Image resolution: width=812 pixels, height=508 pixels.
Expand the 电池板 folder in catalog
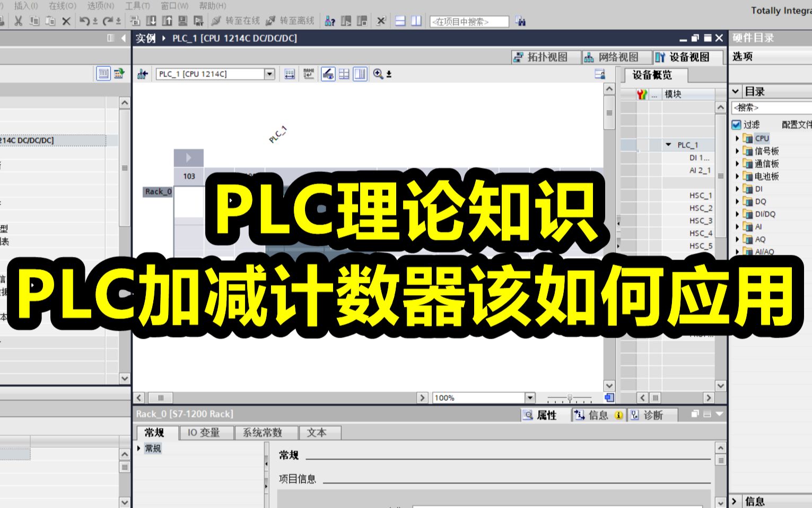tap(737, 176)
